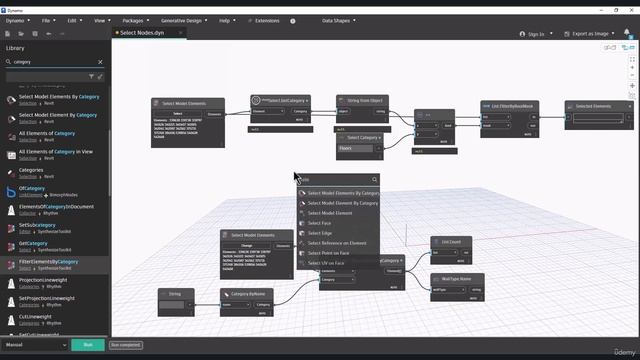Viewport: 640px width, 360px height.
Task: Close the Select Nodes.dyn tab
Action: (x=180, y=33)
